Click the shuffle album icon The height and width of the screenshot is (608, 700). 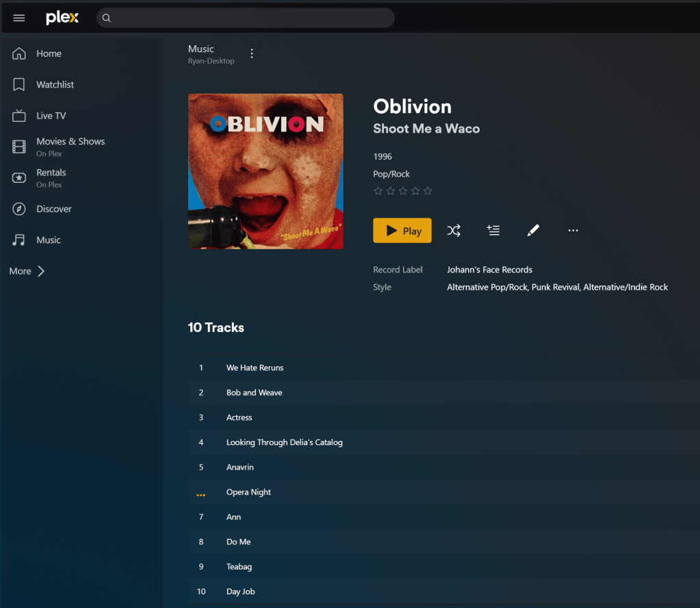(x=454, y=231)
